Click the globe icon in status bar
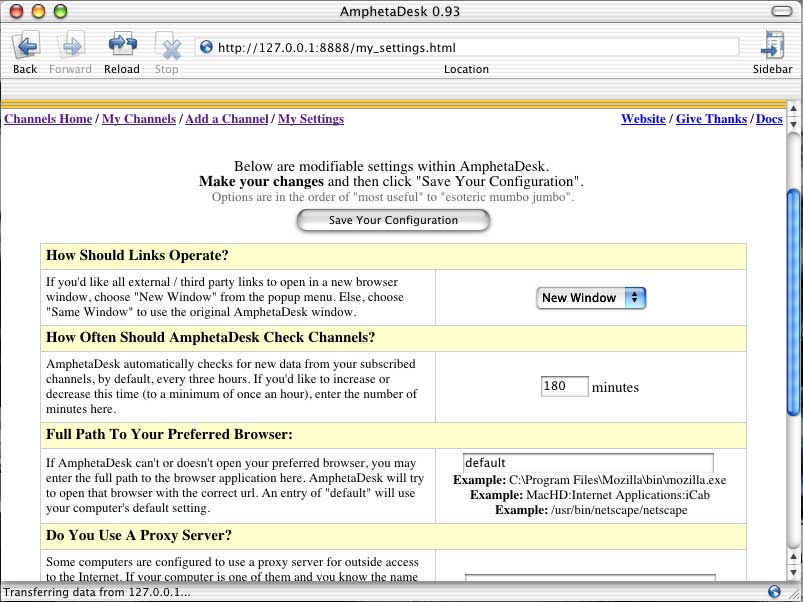 [774, 592]
